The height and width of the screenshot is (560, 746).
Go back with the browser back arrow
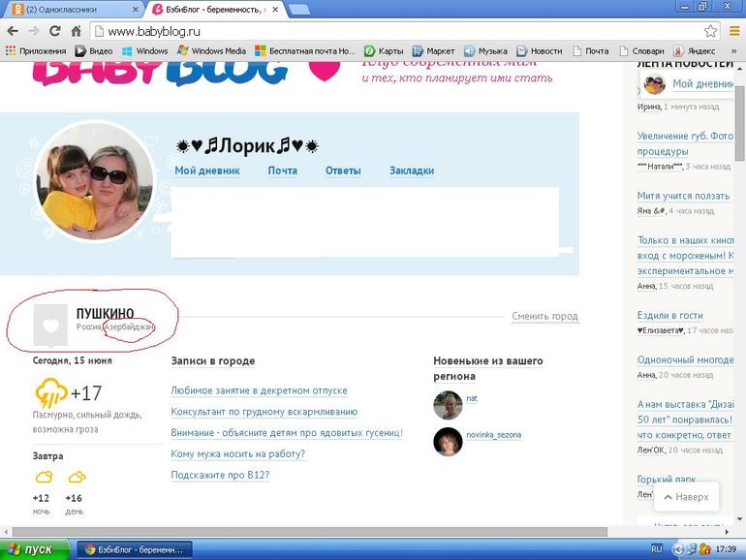(13, 31)
